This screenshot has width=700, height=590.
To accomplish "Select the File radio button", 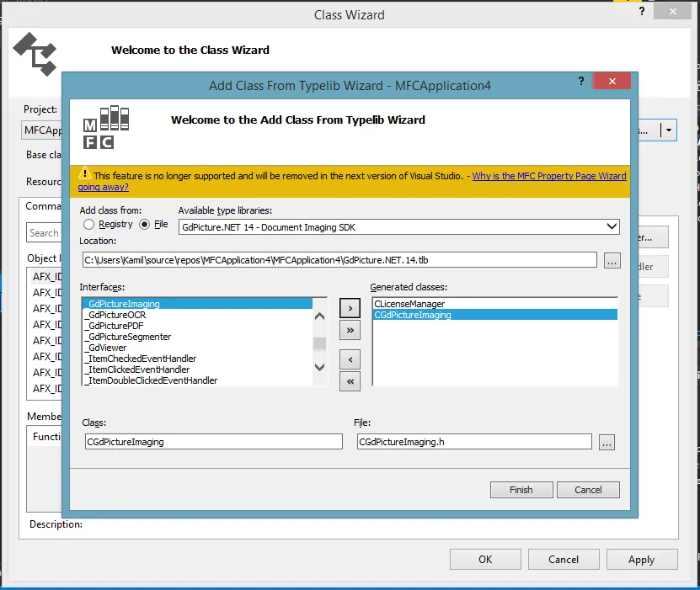I will [x=144, y=225].
